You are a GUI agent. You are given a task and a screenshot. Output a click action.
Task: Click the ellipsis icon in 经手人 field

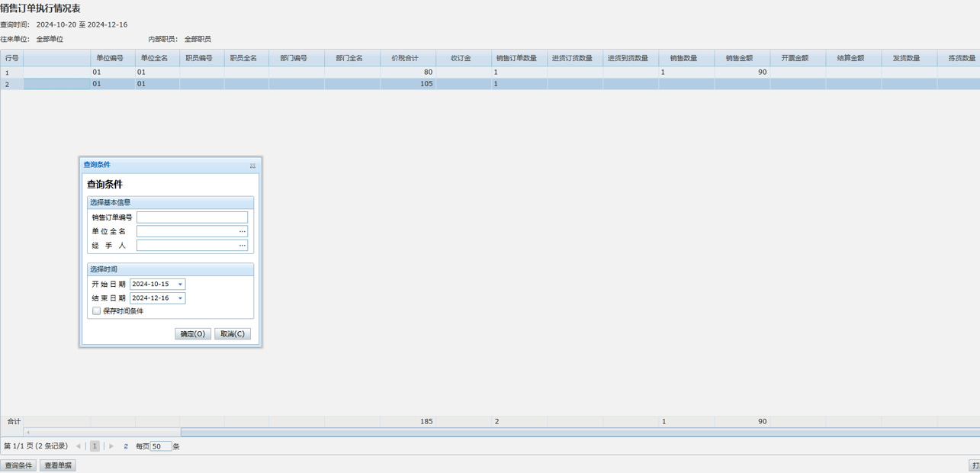point(243,246)
